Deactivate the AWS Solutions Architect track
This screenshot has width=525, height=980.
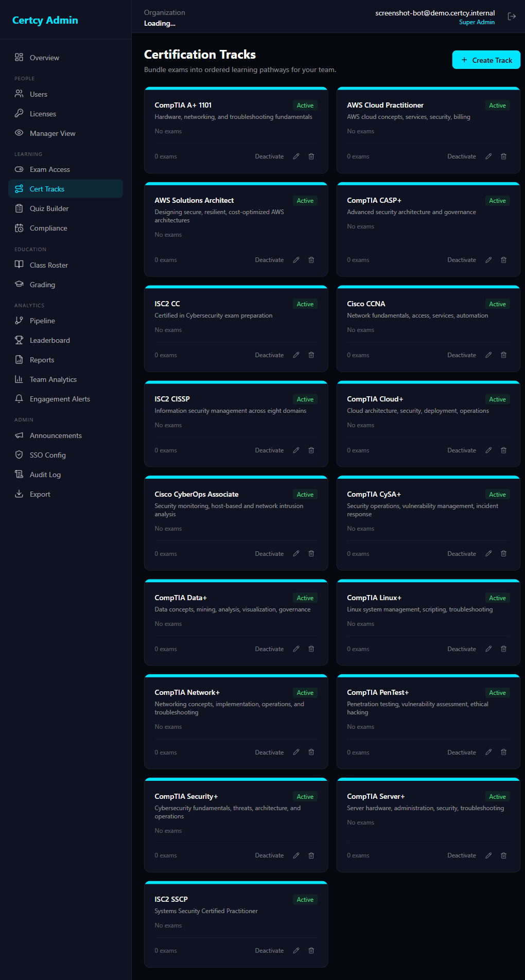(x=269, y=260)
